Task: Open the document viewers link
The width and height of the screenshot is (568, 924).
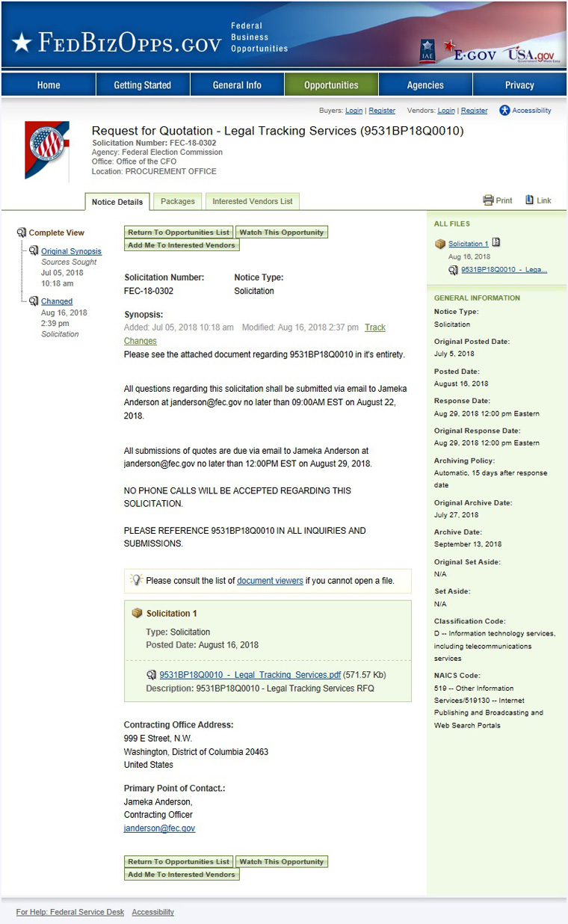Action: click(x=270, y=581)
